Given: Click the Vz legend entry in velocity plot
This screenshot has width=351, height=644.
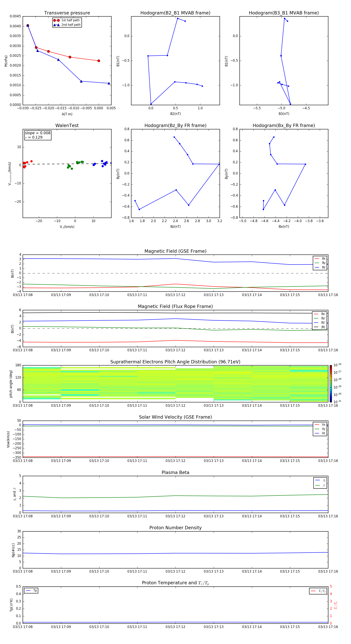Looking at the screenshot, I should 320,433.
